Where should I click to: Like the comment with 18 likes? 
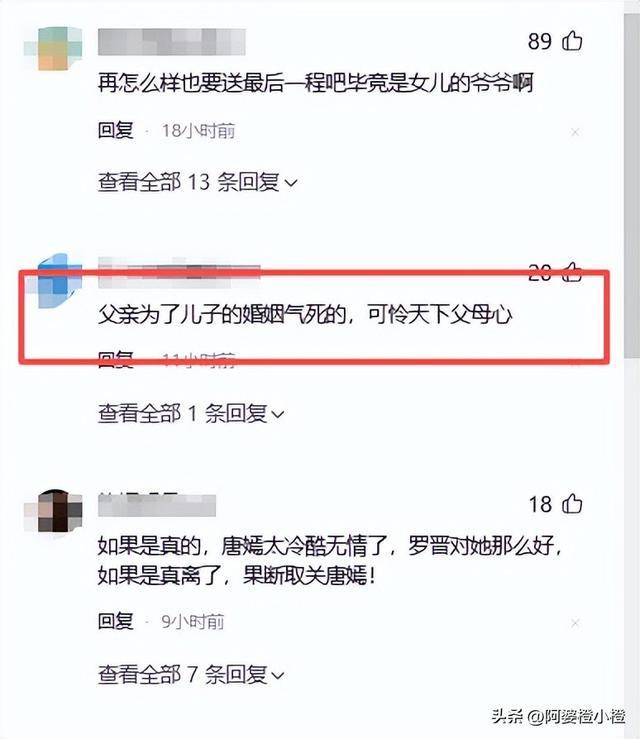click(572, 504)
